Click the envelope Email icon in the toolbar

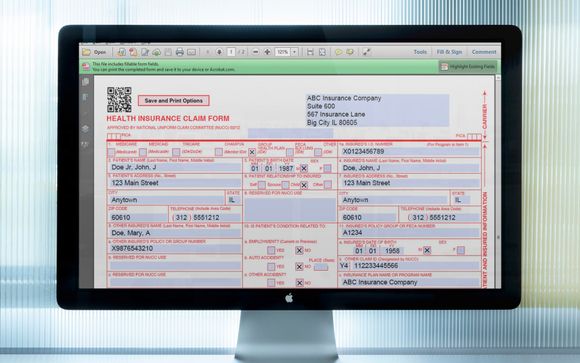click(x=191, y=52)
